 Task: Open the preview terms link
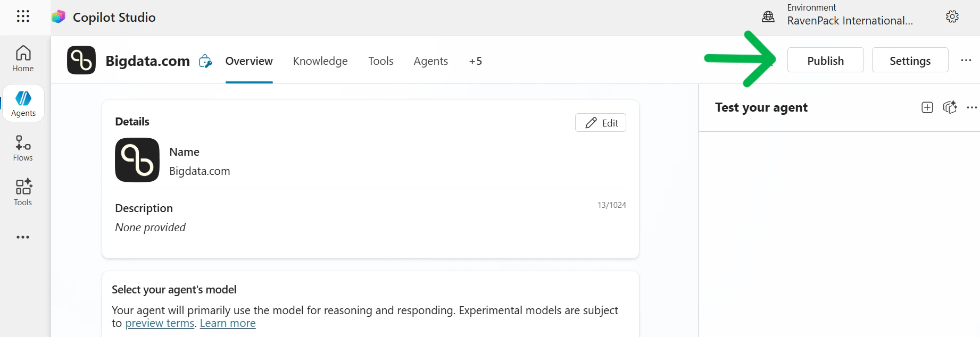(x=160, y=323)
